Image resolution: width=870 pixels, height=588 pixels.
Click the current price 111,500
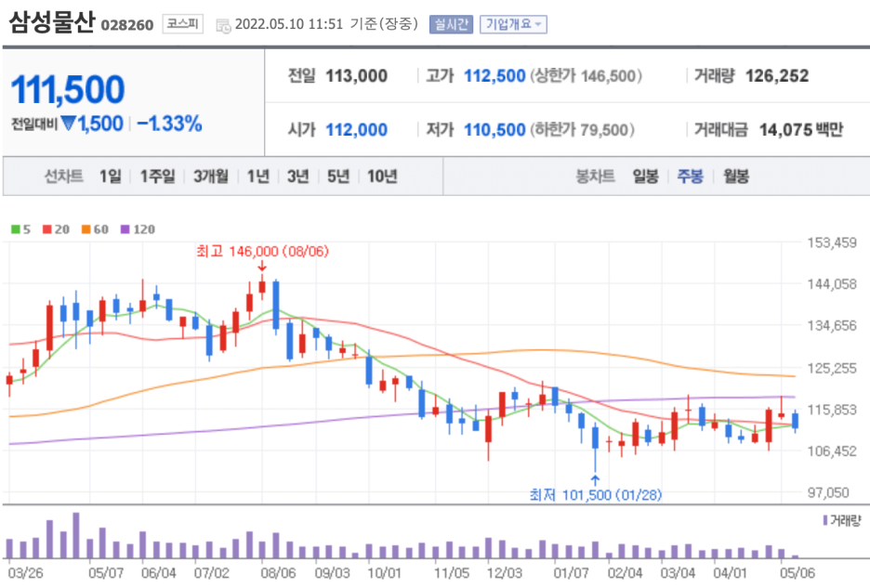[68, 89]
